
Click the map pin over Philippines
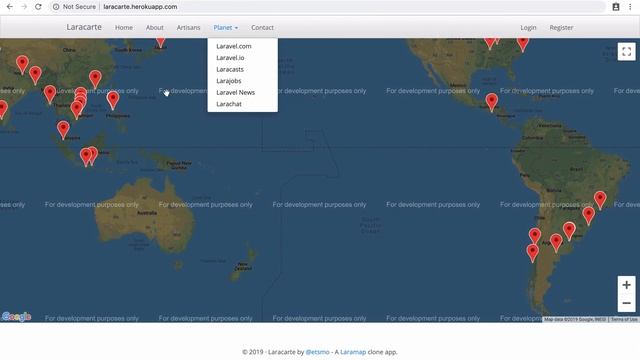click(x=113, y=100)
